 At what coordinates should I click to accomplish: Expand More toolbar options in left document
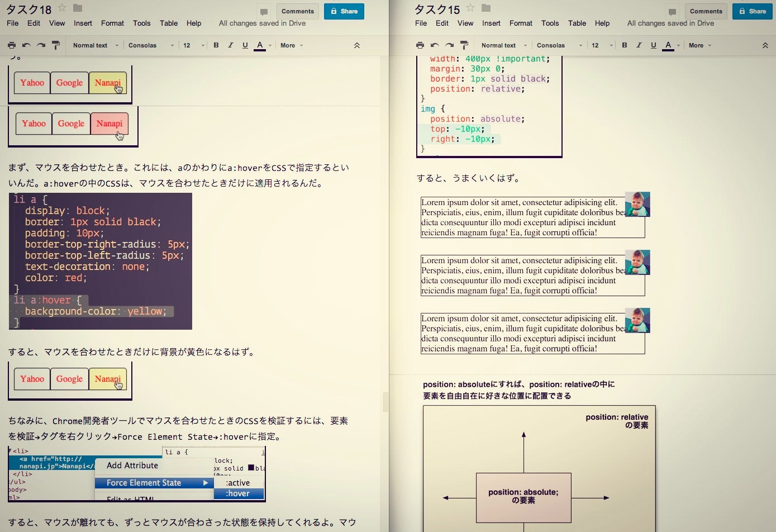point(292,45)
